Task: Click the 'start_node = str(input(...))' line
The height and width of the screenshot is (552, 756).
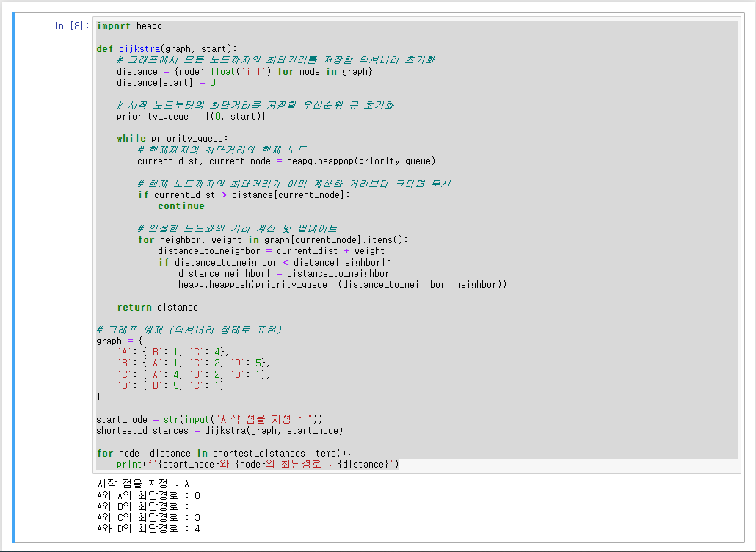Action: pos(209,419)
